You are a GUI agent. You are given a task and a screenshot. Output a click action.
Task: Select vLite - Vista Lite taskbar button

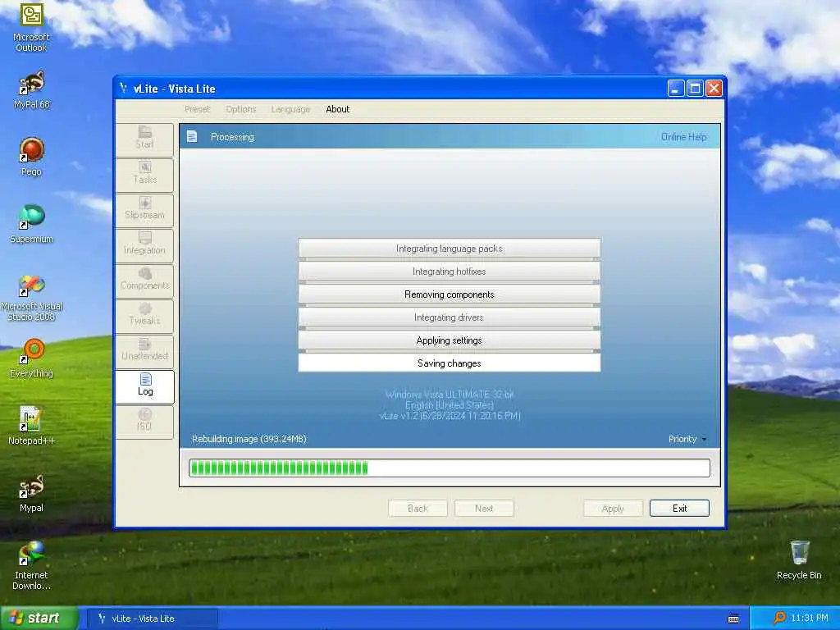point(151,619)
